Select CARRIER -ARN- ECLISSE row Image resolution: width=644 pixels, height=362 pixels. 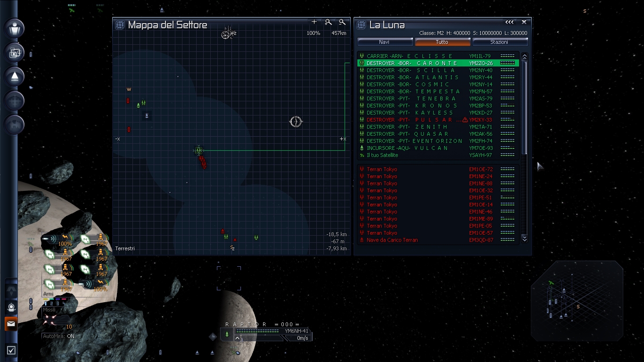click(438, 56)
